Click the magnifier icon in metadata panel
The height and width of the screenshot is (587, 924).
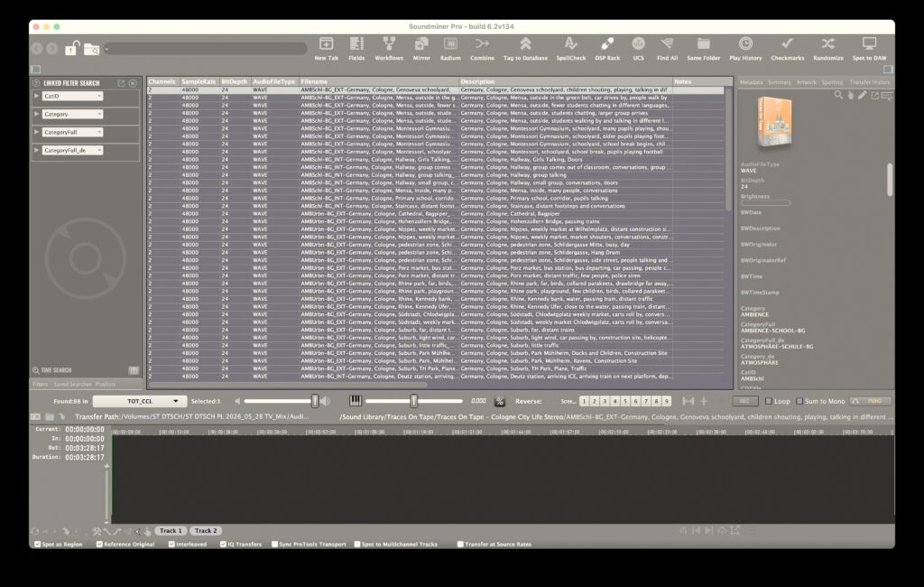(838, 95)
